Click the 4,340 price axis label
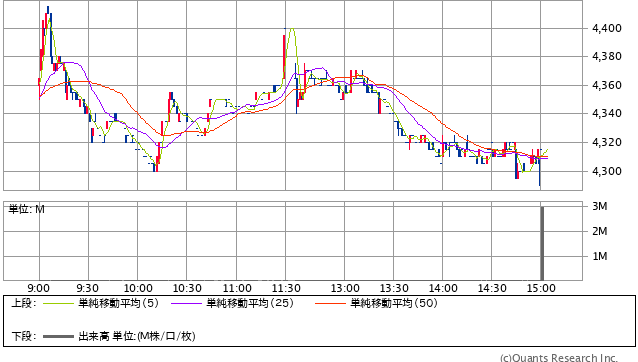638x362 pixels. click(607, 113)
